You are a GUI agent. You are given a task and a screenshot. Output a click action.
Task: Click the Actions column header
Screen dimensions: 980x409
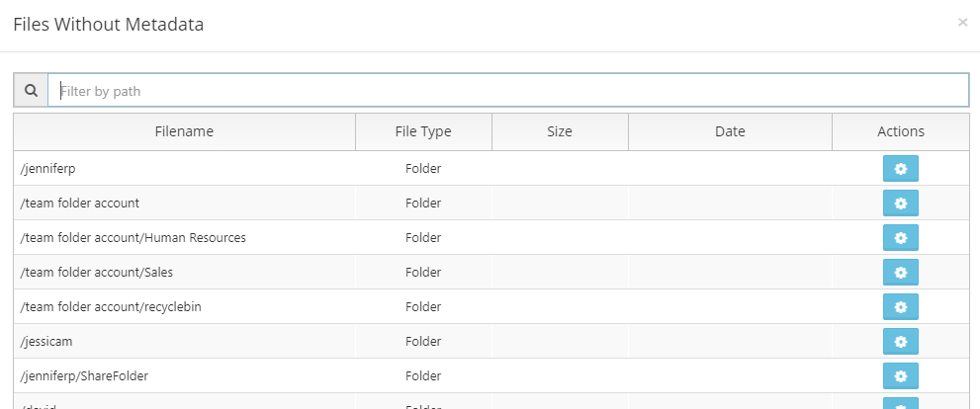pyautogui.click(x=900, y=131)
